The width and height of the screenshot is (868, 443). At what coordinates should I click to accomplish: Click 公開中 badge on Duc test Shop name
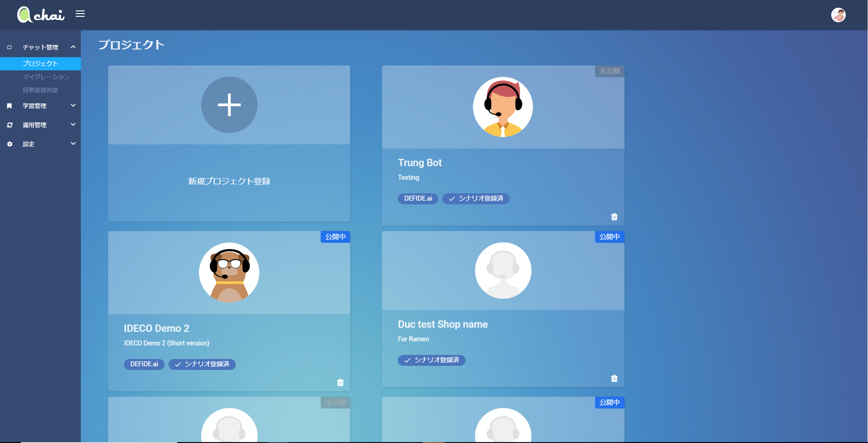(x=610, y=236)
